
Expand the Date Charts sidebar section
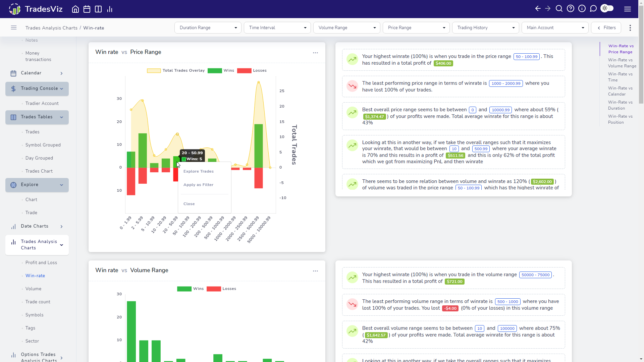pyautogui.click(x=37, y=226)
